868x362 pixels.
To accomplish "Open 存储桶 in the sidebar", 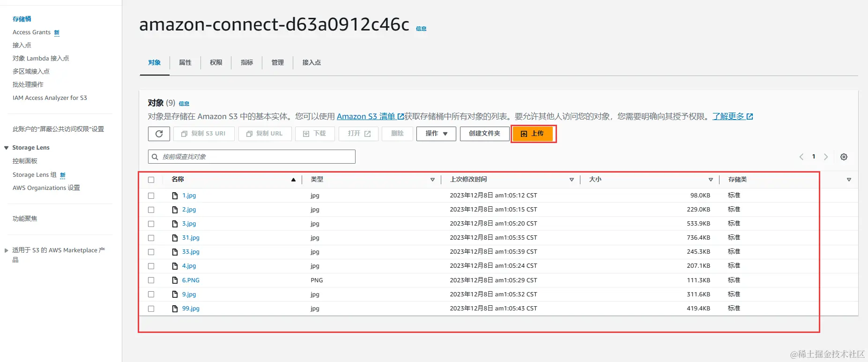I will (22, 19).
